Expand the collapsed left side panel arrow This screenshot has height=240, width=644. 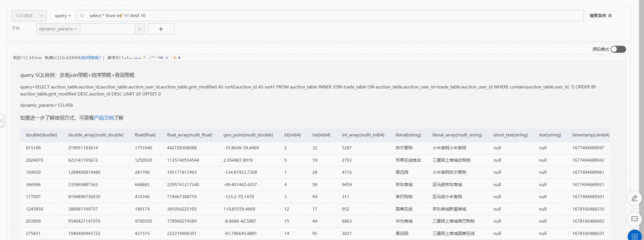(2, 120)
